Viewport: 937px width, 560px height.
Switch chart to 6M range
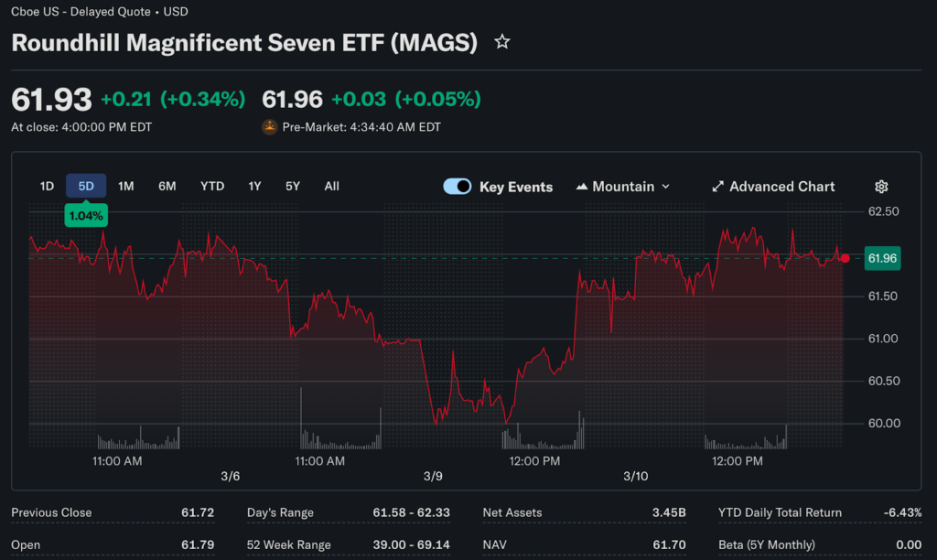[x=167, y=187]
